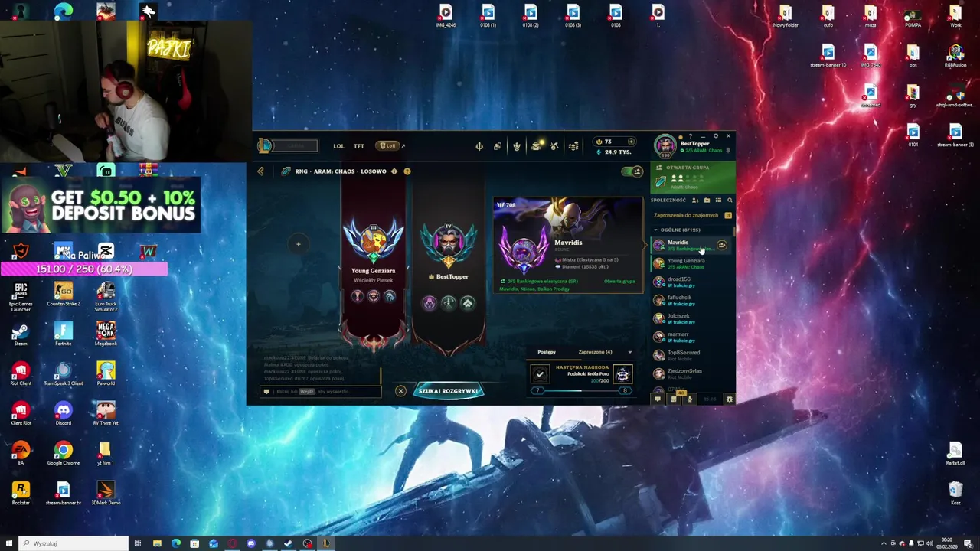Click the SZUKAJ ROZGRYWKI button
The height and width of the screenshot is (551, 980).
449,391
